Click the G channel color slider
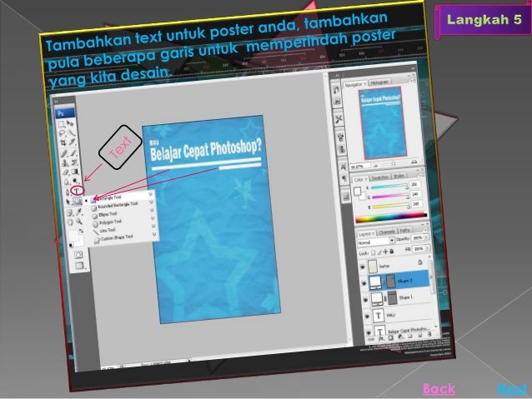 point(390,197)
